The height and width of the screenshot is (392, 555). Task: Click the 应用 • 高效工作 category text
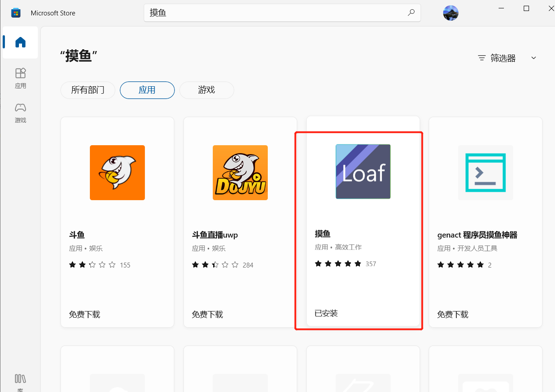(x=338, y=247)
